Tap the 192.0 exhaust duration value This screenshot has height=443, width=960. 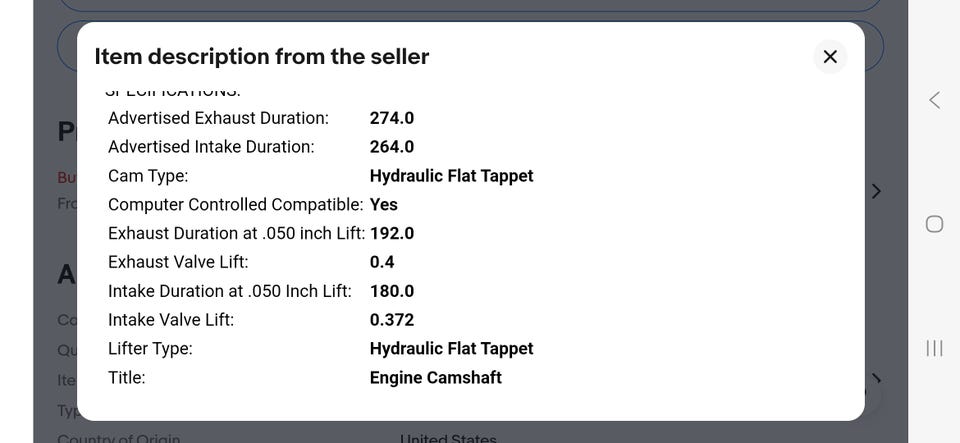click(x=392, y=234)
